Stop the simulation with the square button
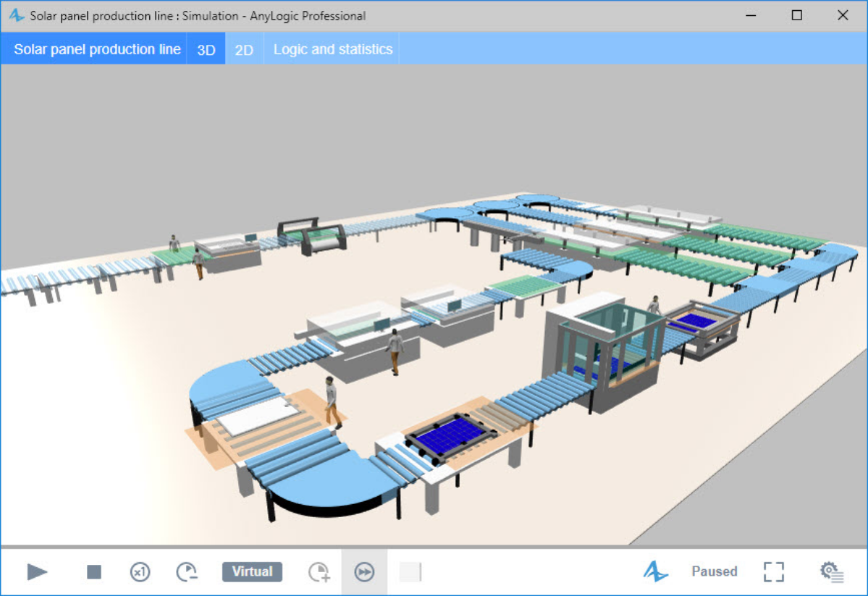868x596 pixels. tap(94, 572)
